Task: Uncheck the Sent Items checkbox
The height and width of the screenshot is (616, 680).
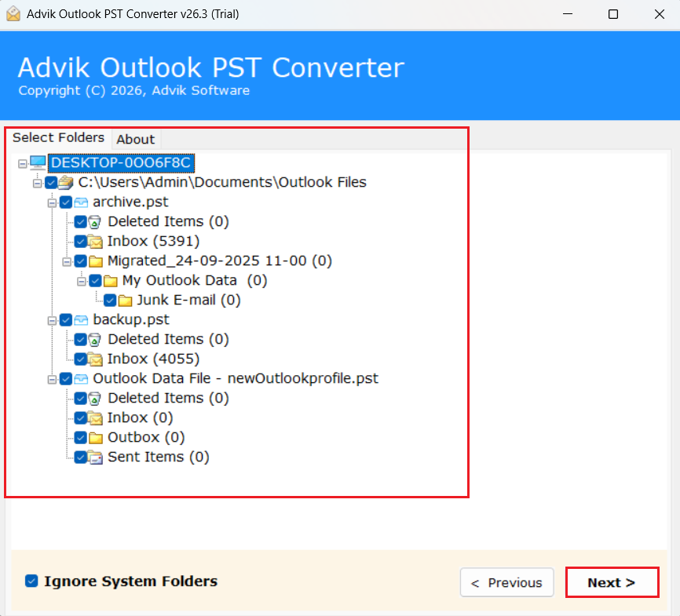Action: [x=81, y=457]
